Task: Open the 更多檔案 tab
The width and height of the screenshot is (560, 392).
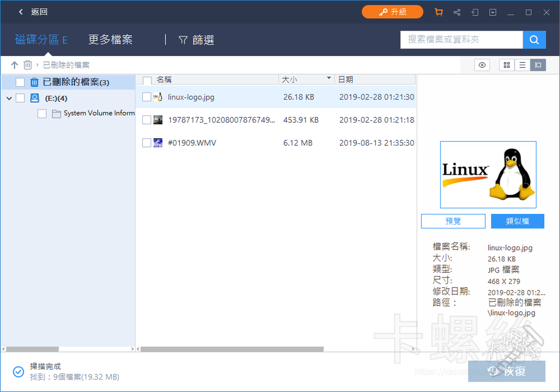Action: point(110,40)
